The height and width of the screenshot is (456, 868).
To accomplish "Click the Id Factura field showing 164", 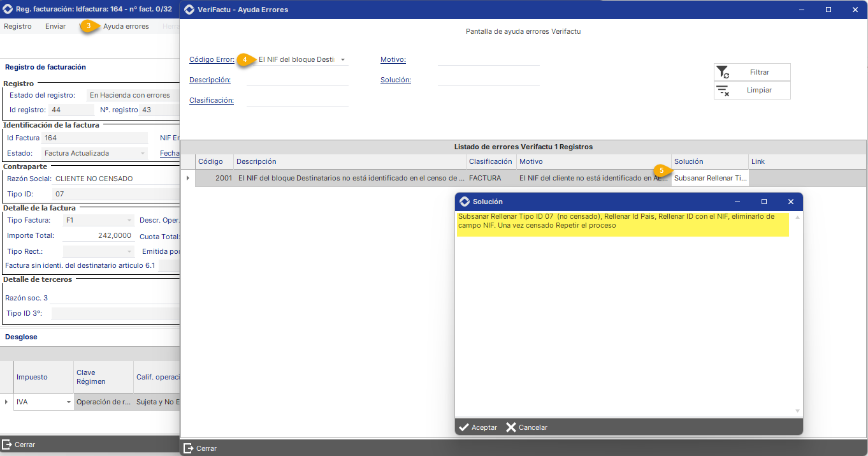I will click(95, 138).
